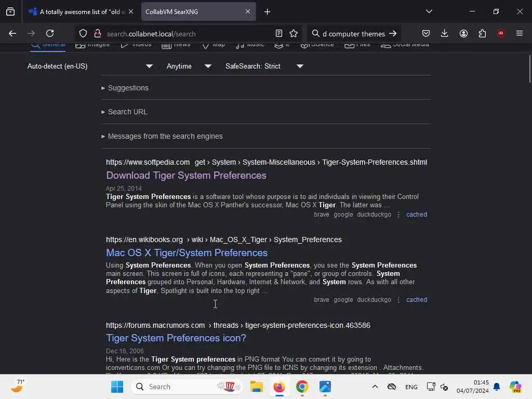Open the Extensions puzzle icon

tap(482, 33)
